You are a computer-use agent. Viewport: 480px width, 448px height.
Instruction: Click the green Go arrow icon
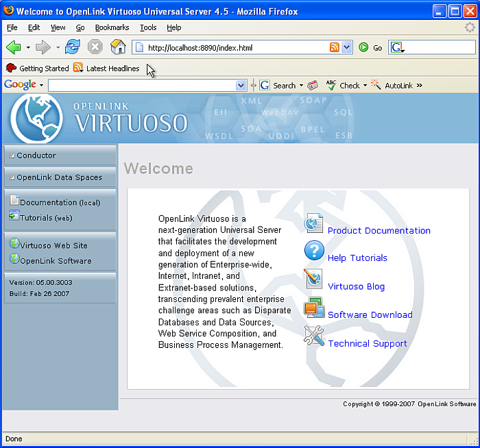click(363, 47)
